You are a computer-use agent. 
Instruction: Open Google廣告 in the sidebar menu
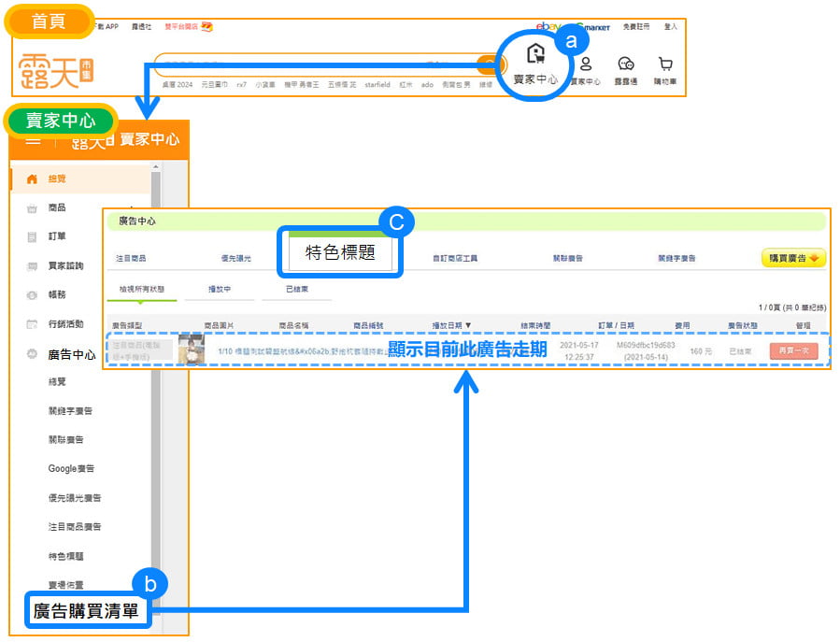pyautogui.click(x=71, y=468)
